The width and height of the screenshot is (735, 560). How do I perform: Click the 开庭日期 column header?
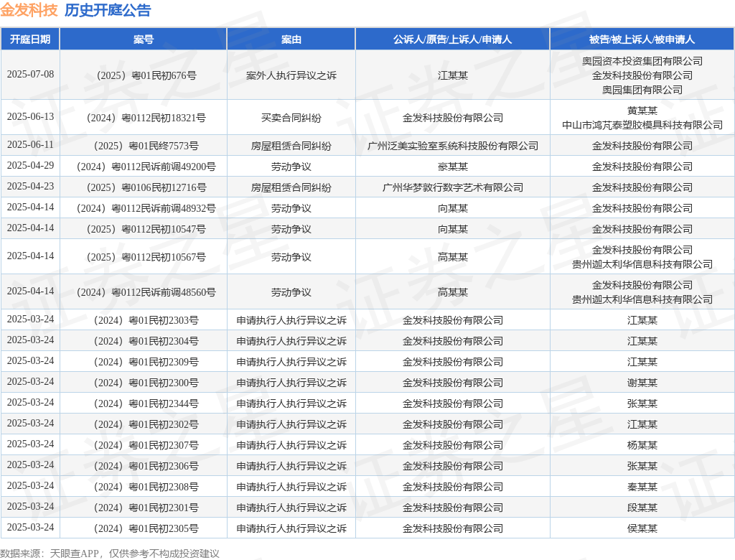[x=30, y=39]
